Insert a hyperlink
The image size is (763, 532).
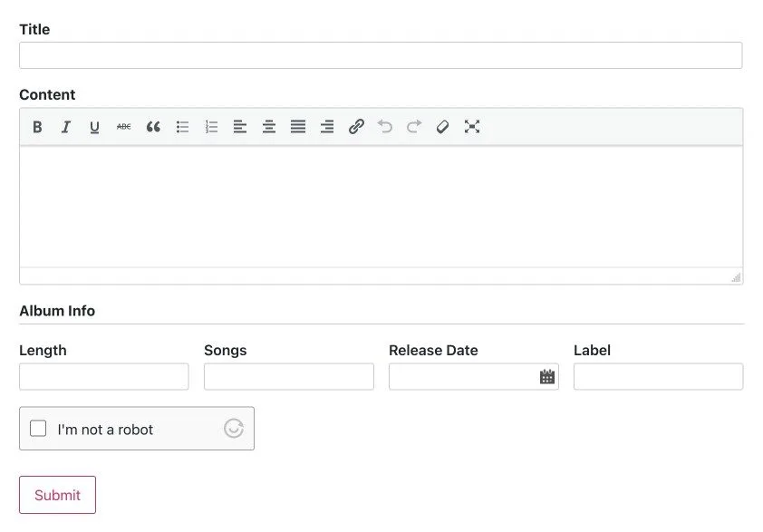pos(356,127)
